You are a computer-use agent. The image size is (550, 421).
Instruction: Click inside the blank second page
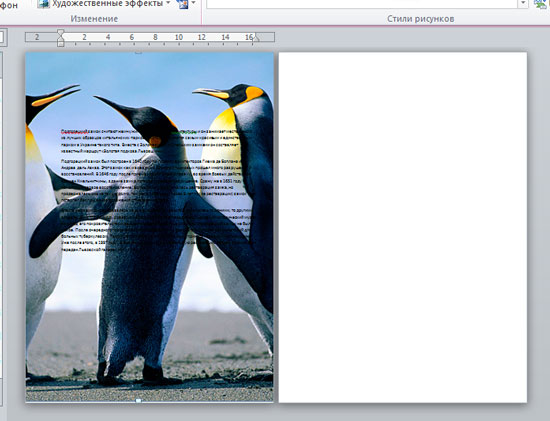403,227
